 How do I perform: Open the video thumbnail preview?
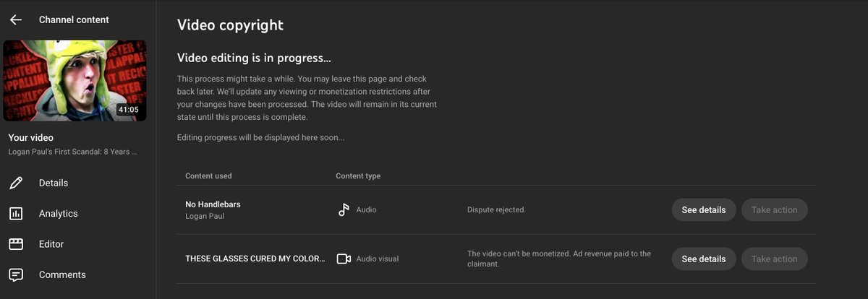click(75, 80)
